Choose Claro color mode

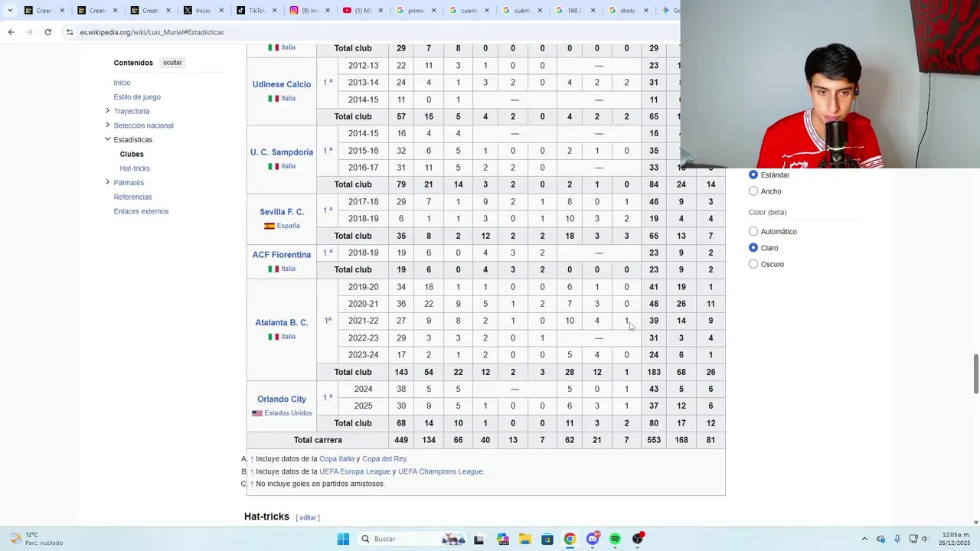click(753, 248)
